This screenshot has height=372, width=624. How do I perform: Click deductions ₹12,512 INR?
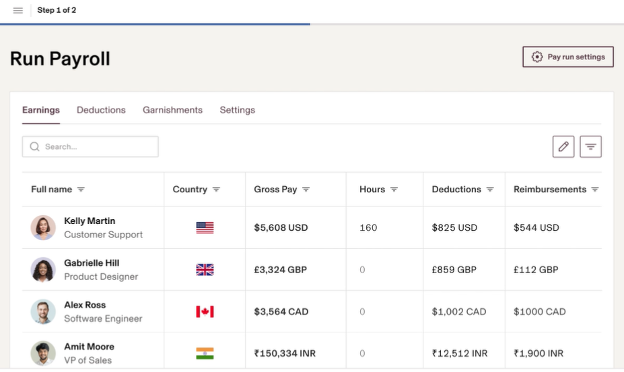(x=460, y=353)
